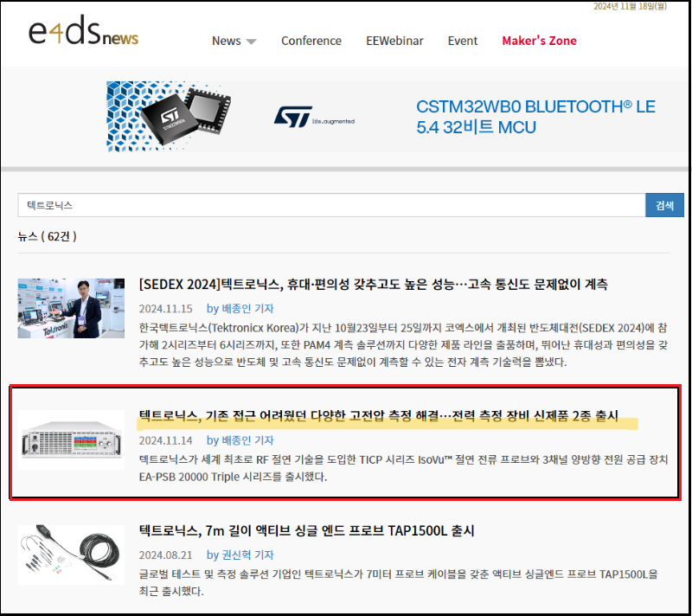Open the SEDEX 2024 booth photo thumbnail
This screenshot has width=692, height=616.
click(71, 309)
